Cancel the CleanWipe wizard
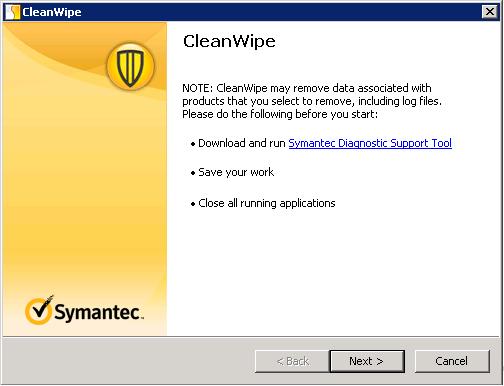This screenshot has width=504, height=386. [452, 361]
